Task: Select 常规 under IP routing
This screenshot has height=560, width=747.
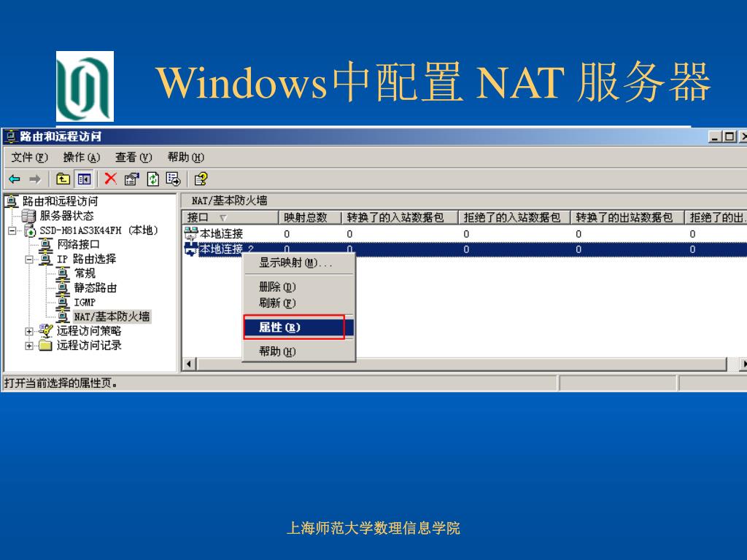Action: coord(85,273)
